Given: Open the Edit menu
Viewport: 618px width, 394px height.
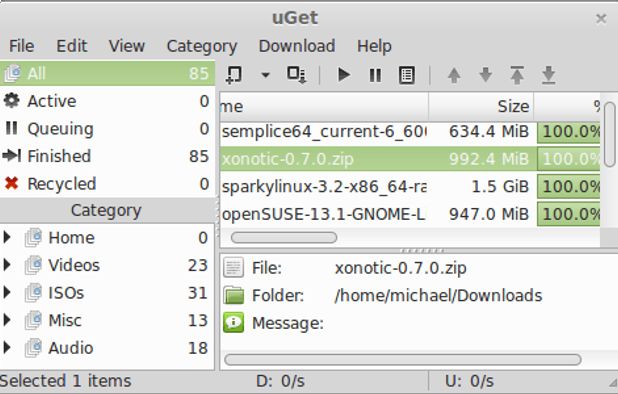Looking at the screenshot, I should click(71, 46).
